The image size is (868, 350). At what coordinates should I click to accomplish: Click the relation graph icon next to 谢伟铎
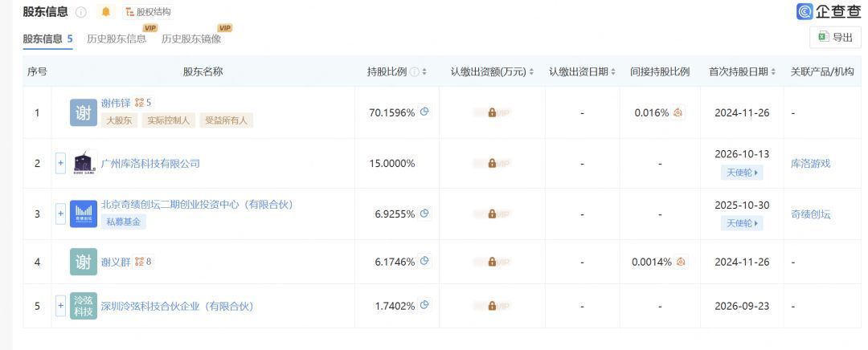[x=140, y=102]
